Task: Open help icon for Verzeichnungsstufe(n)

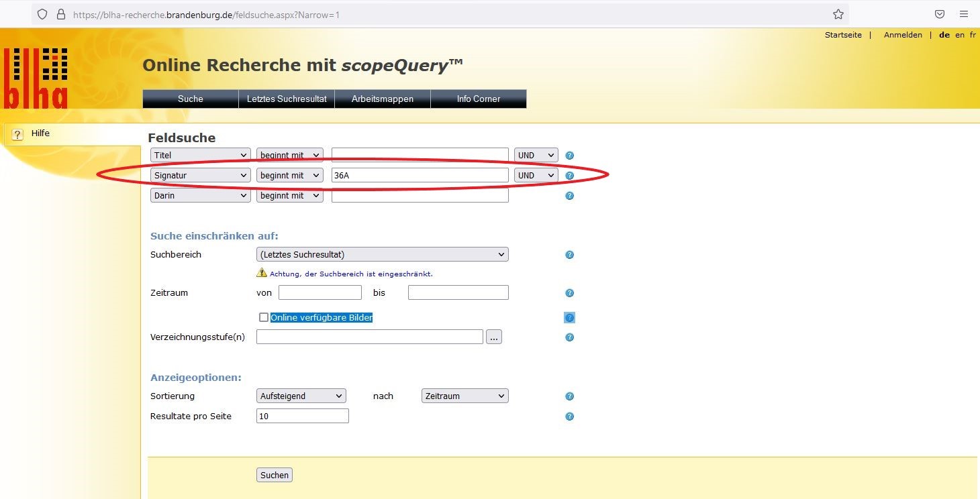Action: point(570,337)
